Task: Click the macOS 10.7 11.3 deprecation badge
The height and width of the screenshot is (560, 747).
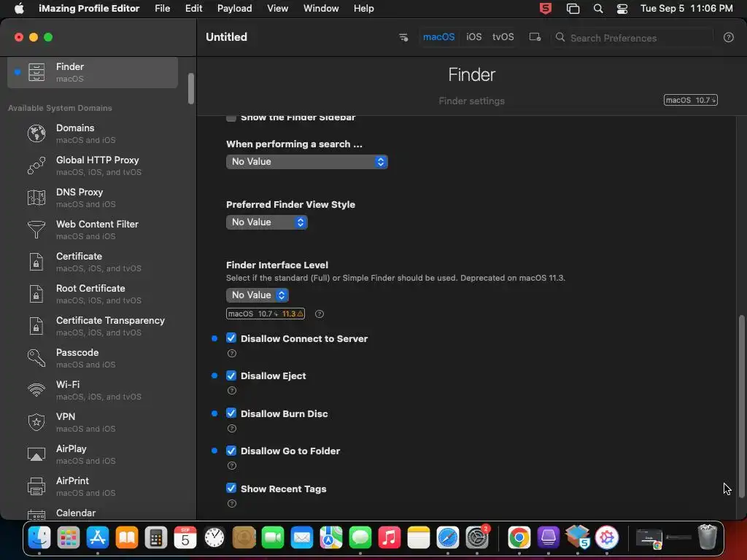Action: tap(266, 314)
